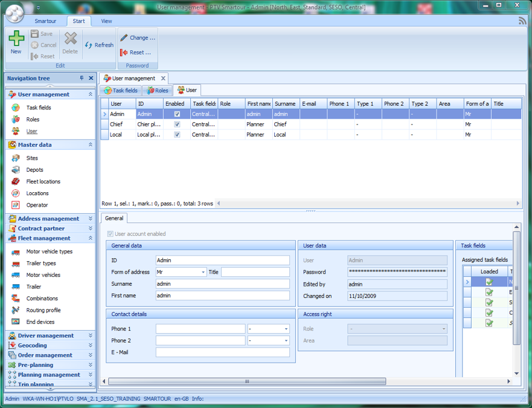The width and height of the screenshot is (532, 408).
Task: Click the green New plus icon
Action: click(x=16, y=37)
